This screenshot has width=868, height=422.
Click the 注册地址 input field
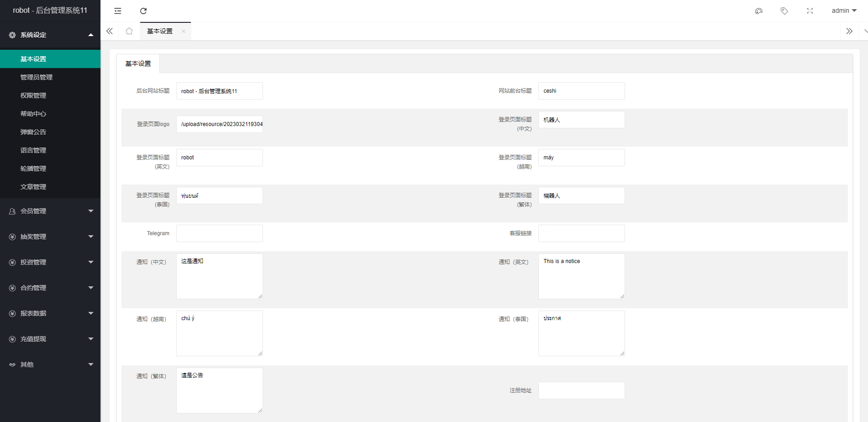tap(581, 390)
